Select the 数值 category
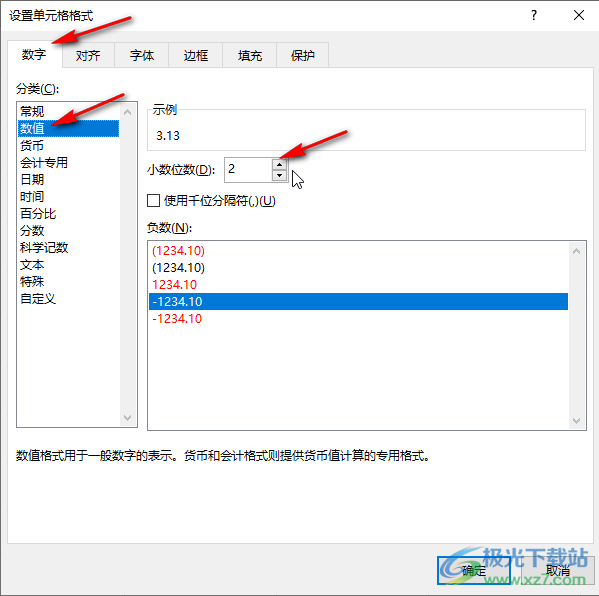Viewport: 599px width, 596px height. (69, 128)
